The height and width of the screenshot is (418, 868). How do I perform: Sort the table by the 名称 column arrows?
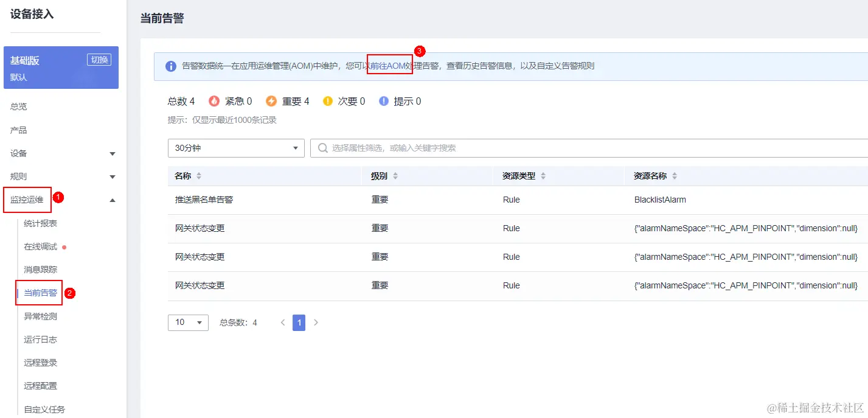(198, 176)
